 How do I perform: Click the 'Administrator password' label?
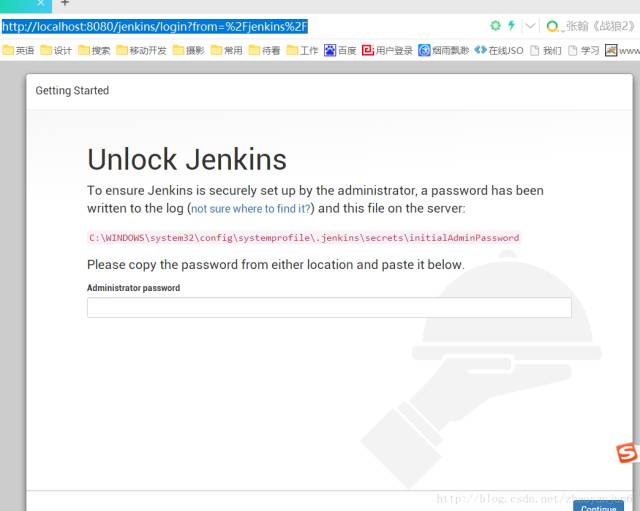click(x=133, y=288)
